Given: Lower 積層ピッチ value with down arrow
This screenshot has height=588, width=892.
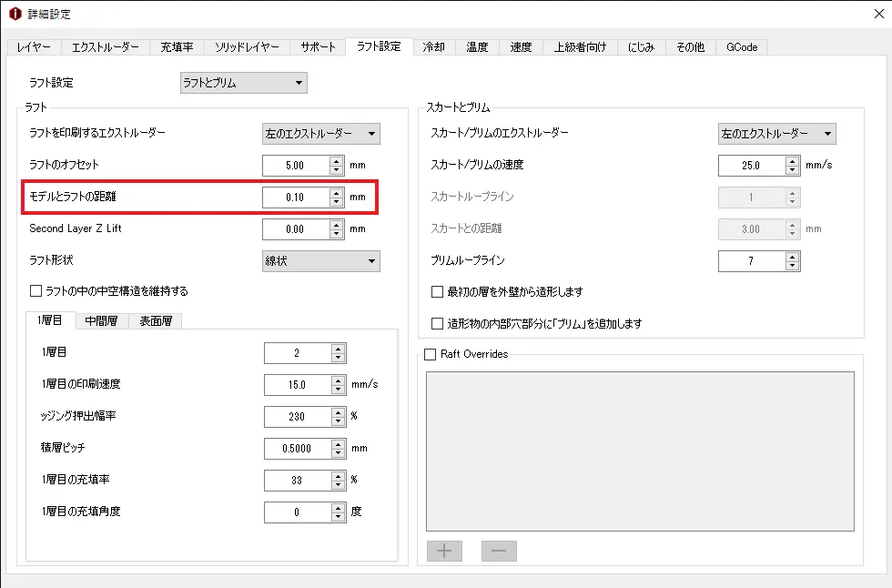Looking at the screenshot, I should coord(339,452).
